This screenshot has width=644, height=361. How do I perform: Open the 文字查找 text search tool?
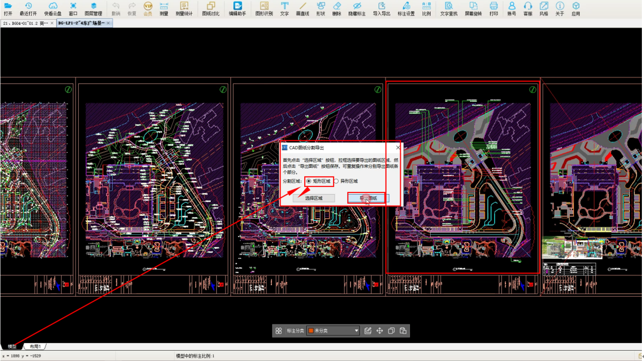(448, 8)
